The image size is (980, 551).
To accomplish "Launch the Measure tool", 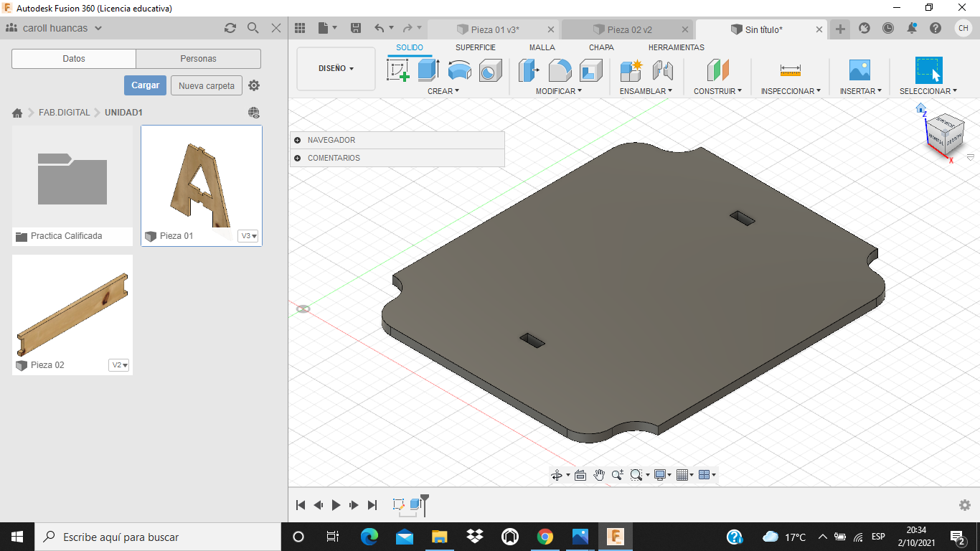I will click(x=790, y=70).
